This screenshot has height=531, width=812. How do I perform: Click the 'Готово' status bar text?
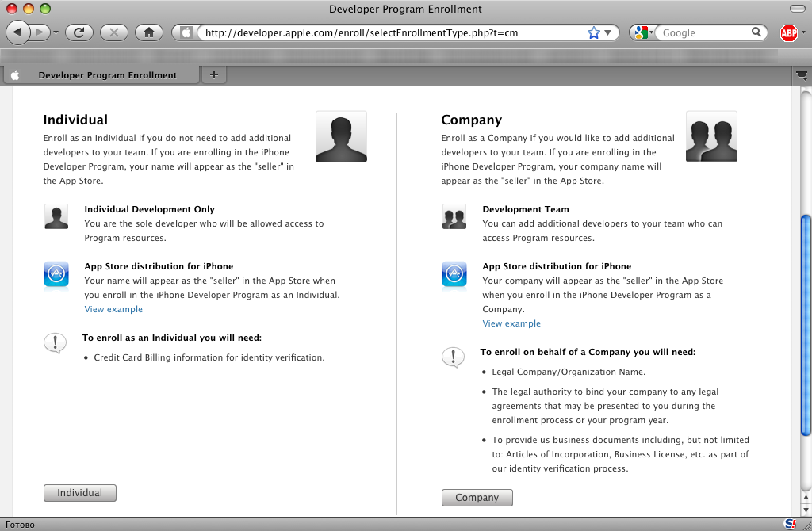[x=20, y=525]
